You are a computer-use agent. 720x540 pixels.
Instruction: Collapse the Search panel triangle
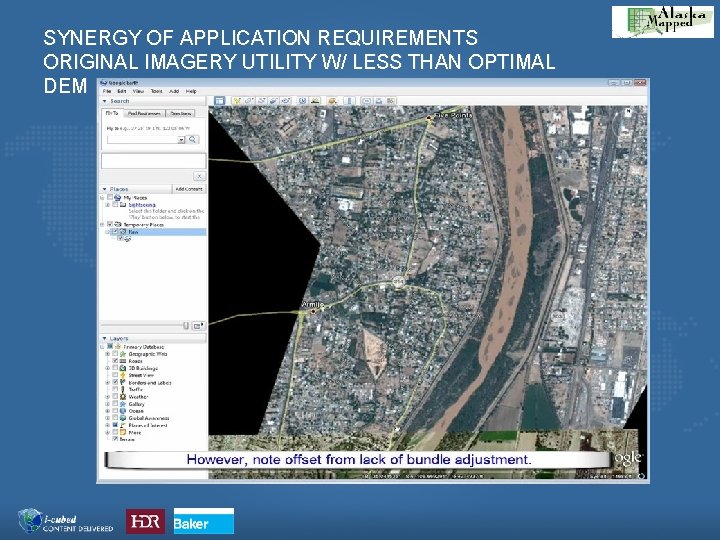(105, 101)
